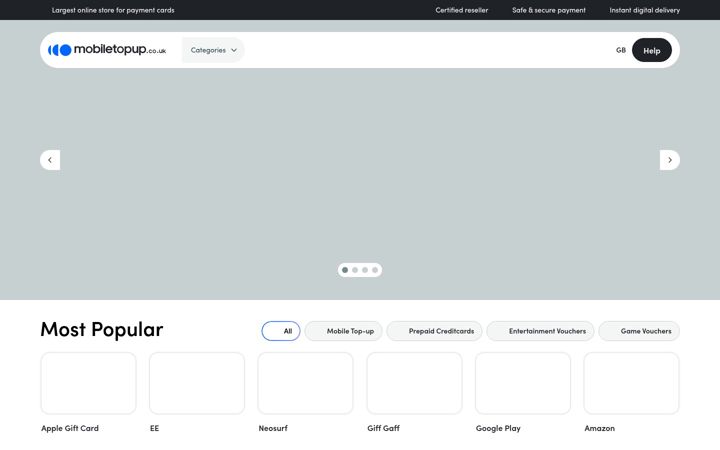This screenshot has height=450, width=720.
Task: Select the first carousel dot
Action: pyautogui.click(x=345, y=270)
